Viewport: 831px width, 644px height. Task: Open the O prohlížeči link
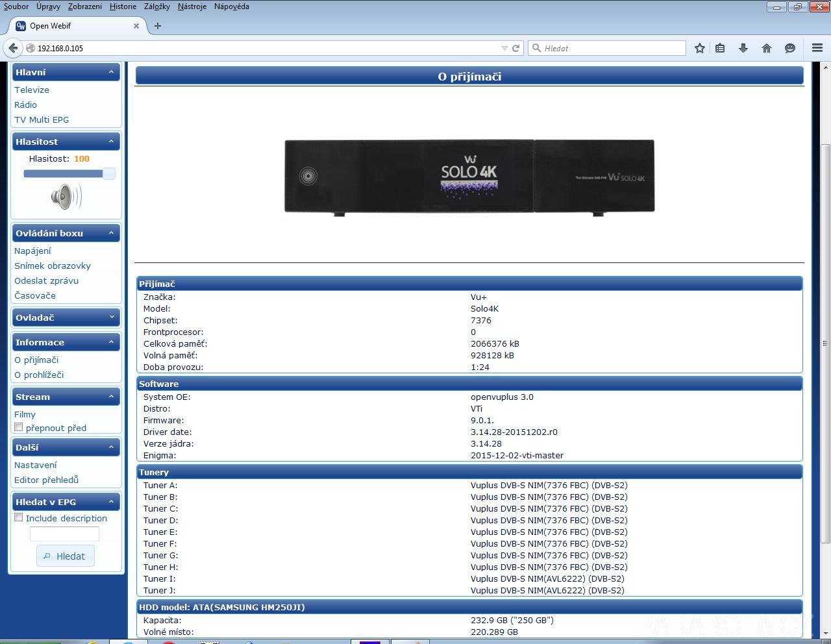(x=39, y=375)
